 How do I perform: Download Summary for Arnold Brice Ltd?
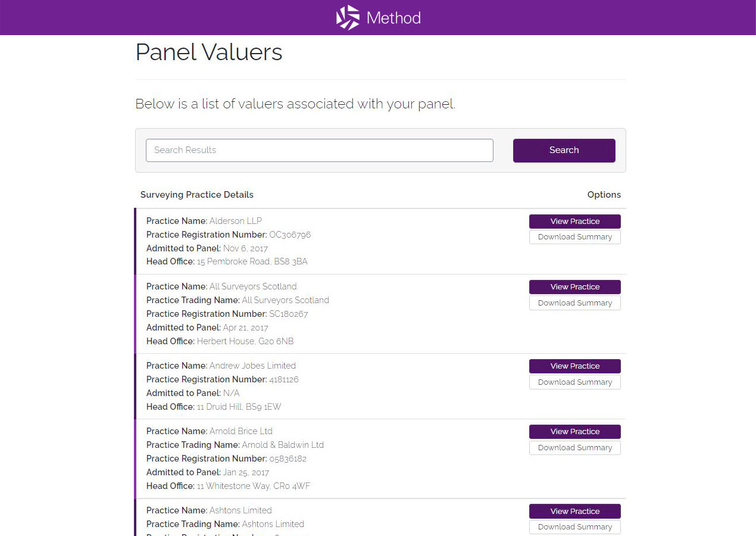(x=574, y=448)
